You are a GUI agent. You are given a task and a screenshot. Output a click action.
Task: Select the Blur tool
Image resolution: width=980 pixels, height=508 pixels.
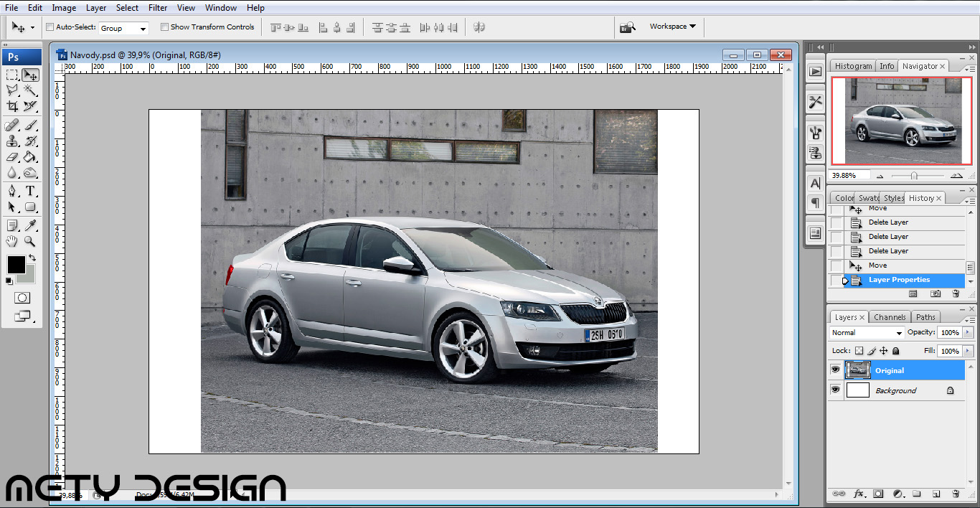pos(12,173)
